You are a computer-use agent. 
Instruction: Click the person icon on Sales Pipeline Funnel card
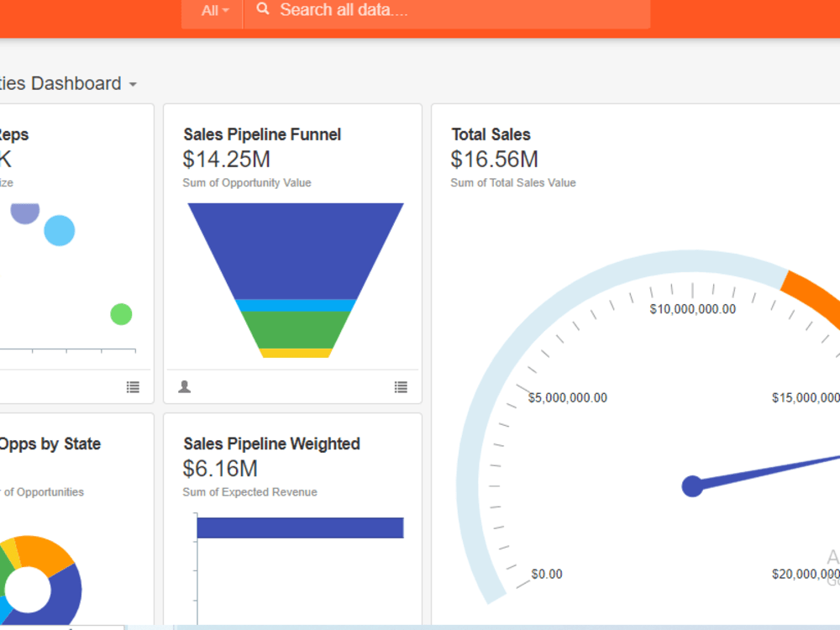[x=184, y=386]
